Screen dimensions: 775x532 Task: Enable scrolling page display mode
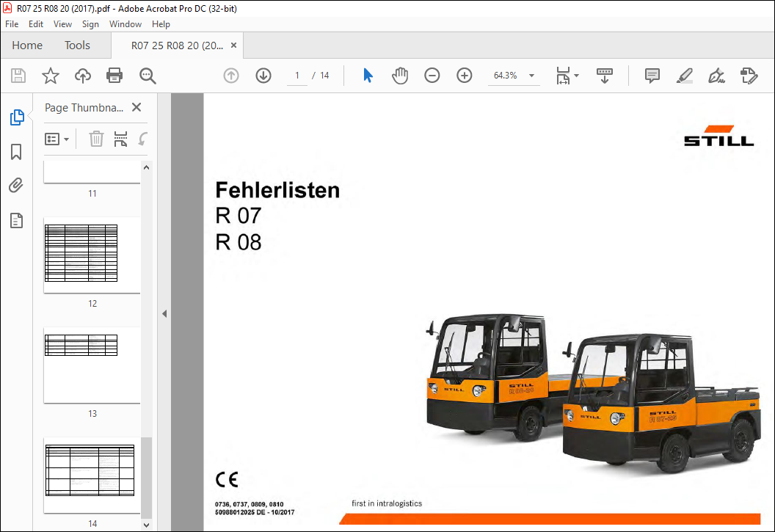click(605, 76)
